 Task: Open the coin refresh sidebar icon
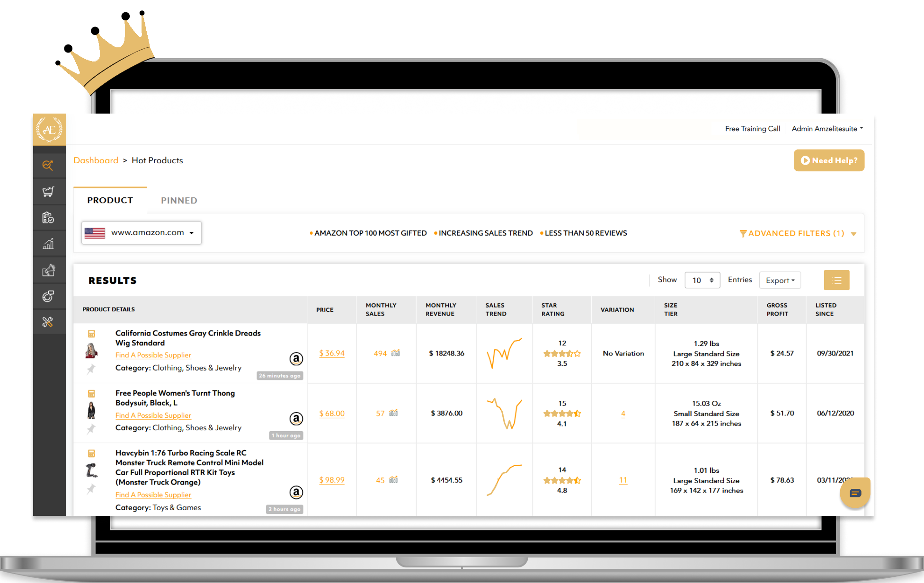[48, 296]
